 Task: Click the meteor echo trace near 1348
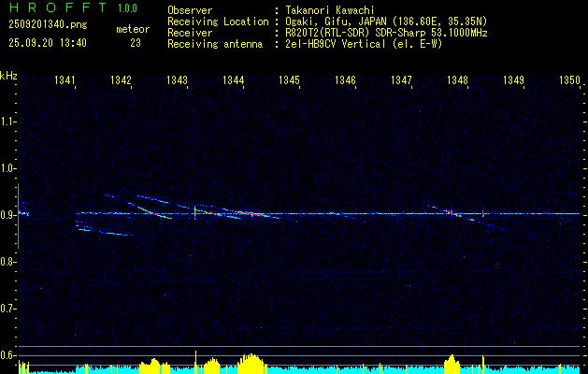(x=452, y=213)
